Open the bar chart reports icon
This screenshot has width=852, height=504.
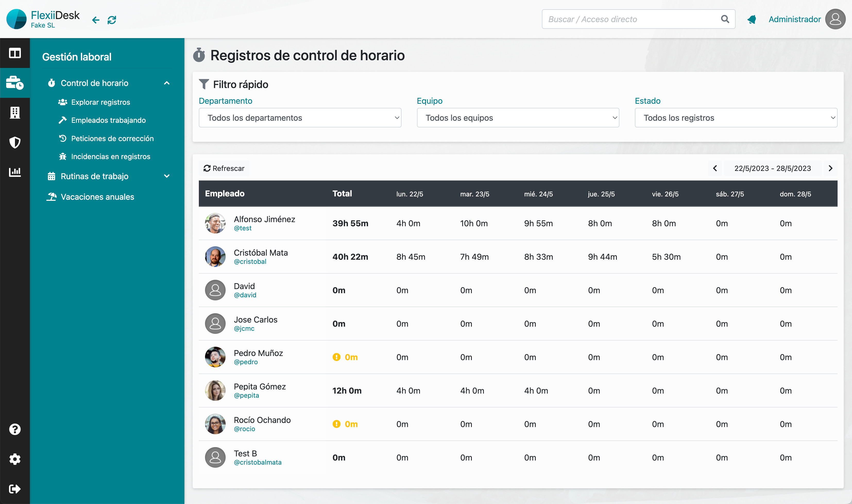tap(15, 172)
